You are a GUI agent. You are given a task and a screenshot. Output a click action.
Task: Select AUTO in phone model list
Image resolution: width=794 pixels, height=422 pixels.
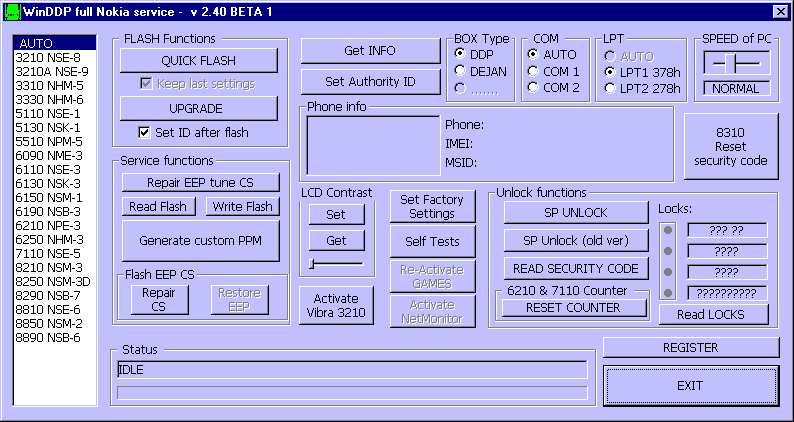click(x=55, y=43)
